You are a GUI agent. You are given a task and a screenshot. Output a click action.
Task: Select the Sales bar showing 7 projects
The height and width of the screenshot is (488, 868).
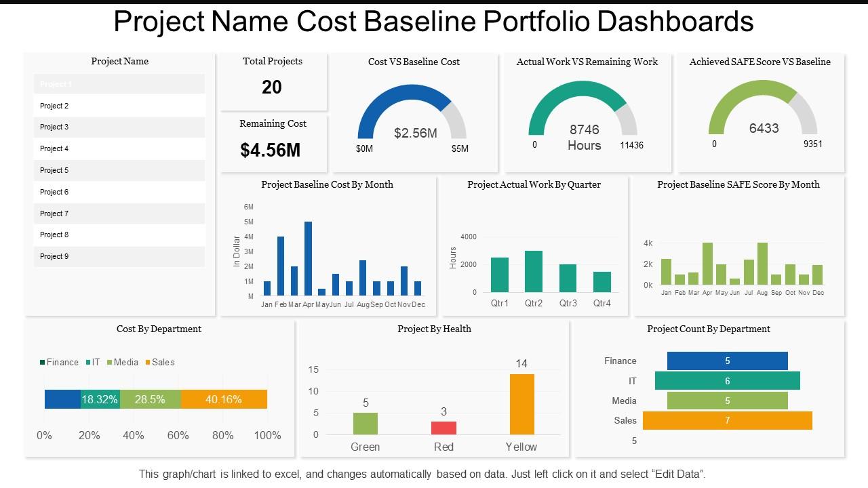coord(729,420)
